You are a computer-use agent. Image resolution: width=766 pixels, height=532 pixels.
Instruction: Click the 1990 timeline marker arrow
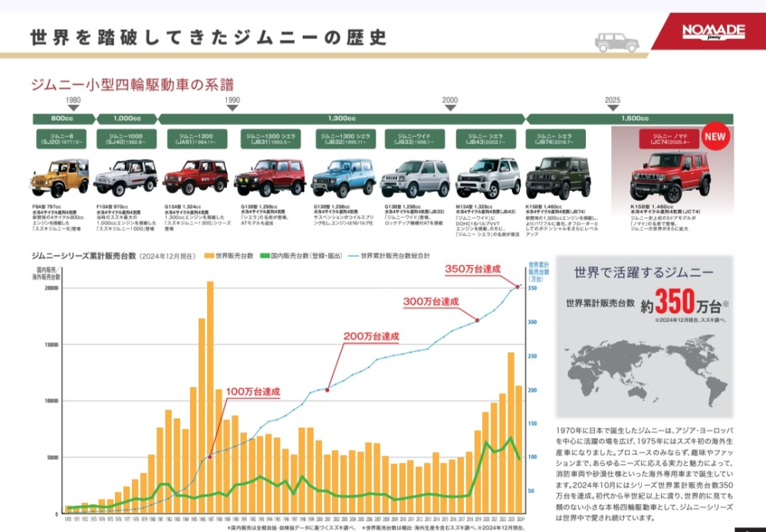[232, 108]
